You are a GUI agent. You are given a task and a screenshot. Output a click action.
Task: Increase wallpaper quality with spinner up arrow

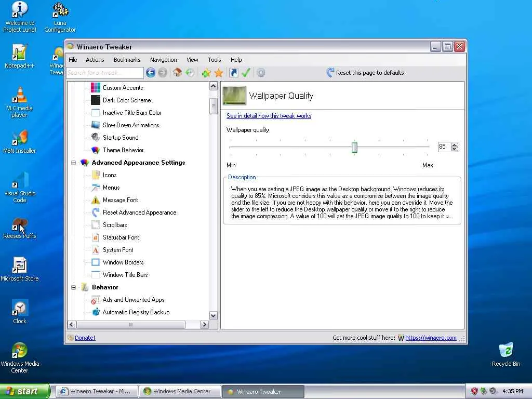coord(455,145)
